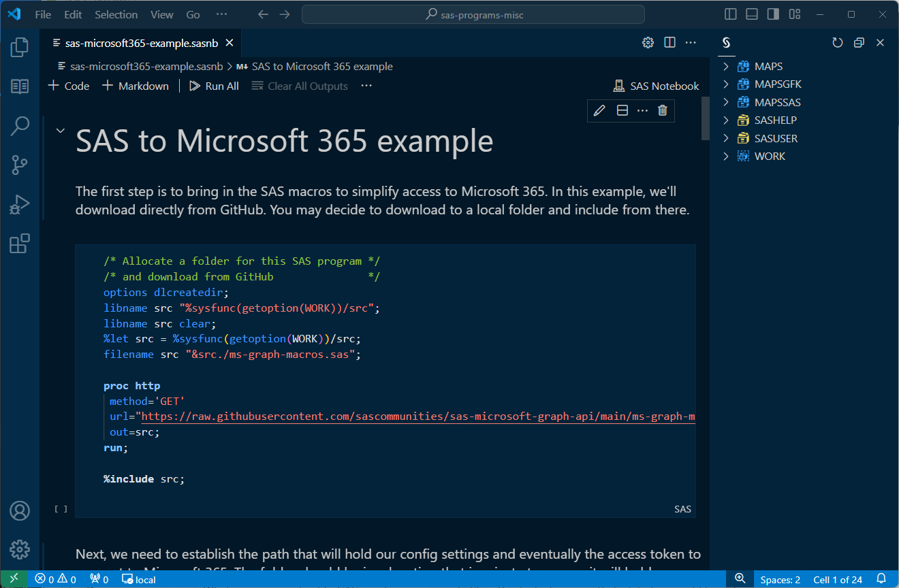Open the Source Control view
Viewport: 899px width, 588px height.
20,165
